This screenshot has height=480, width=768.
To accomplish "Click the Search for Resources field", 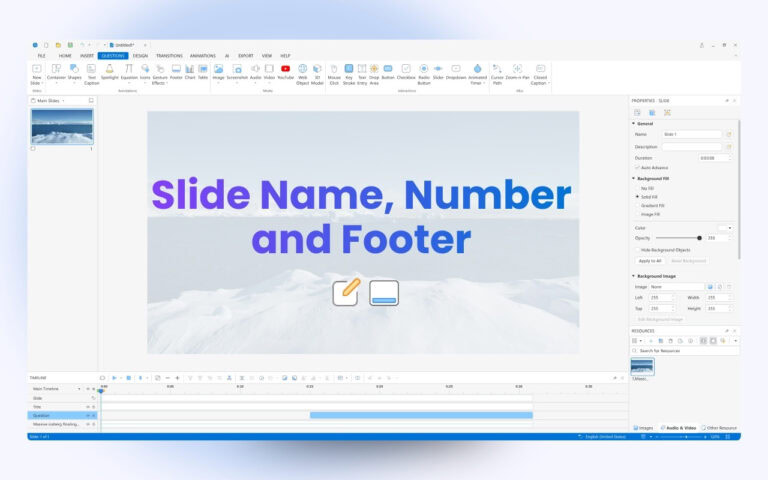I will 684,351.
